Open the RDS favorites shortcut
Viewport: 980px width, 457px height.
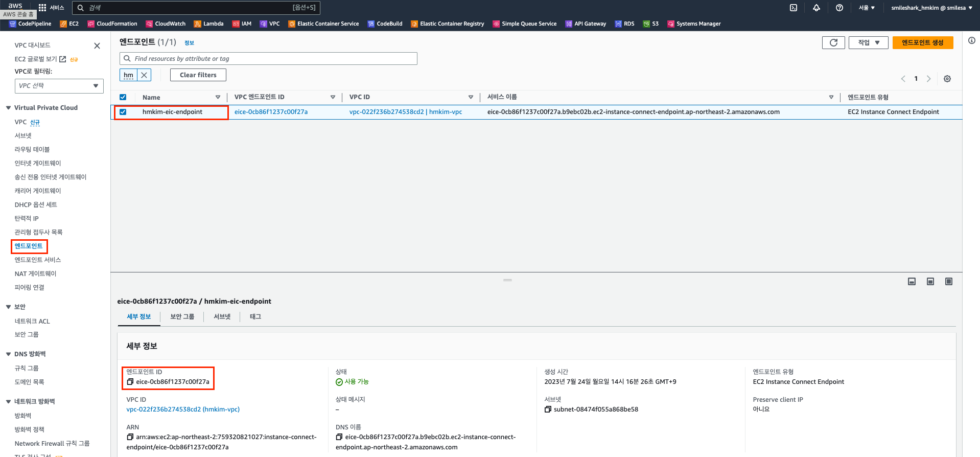tap(625, 24)
